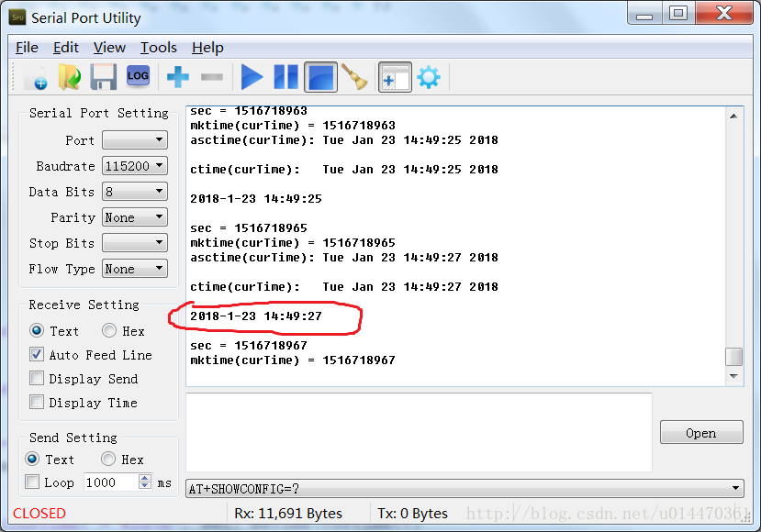
Task: Open the View menu
Action: coord(109,48)
